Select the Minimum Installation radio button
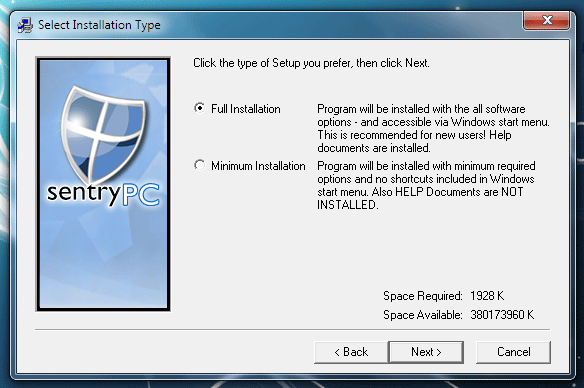 tap(200, 165)
